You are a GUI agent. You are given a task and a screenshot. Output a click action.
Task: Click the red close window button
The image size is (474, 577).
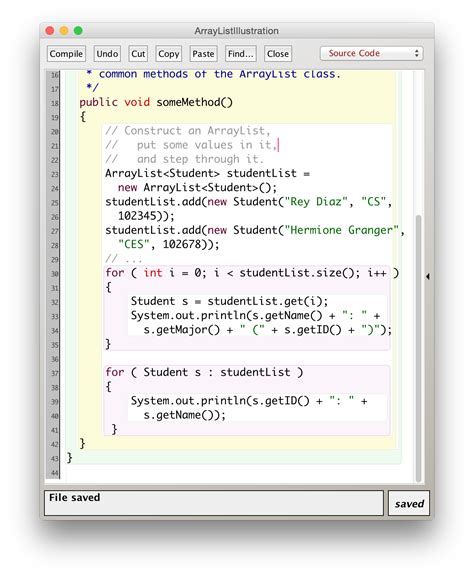50,31
